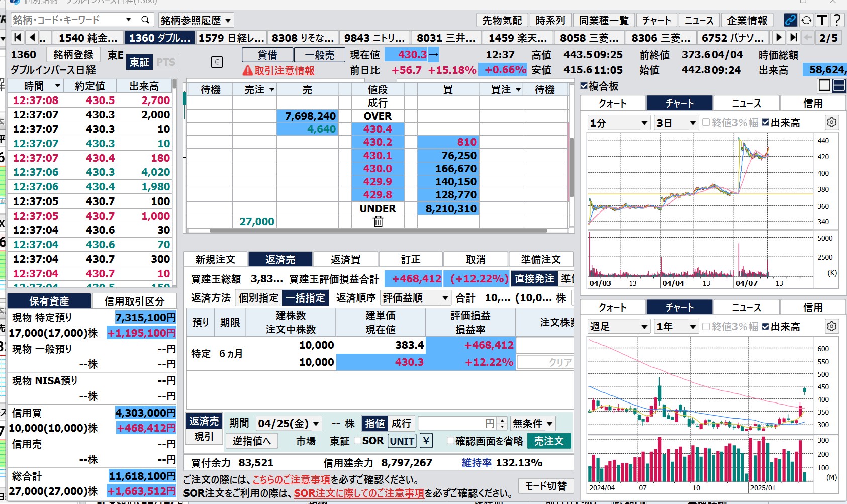This screenshot has width=847, height=504.
Task: Go to next symbol tab arrow
Action: click(x=779, y=37)
